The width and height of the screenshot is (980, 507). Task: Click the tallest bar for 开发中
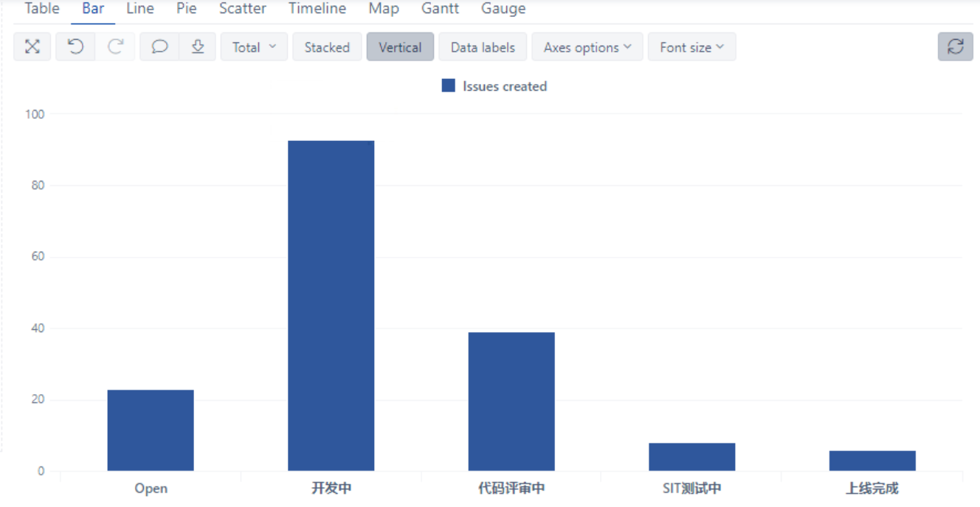[331, 306]
